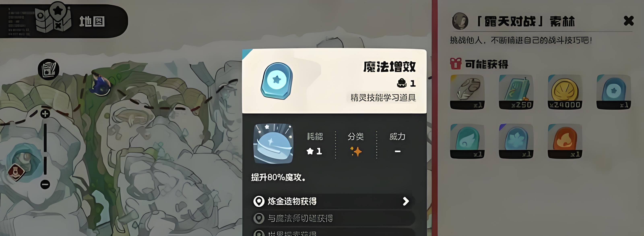Select the third partially visible source entry
The width and height of the screenshot is (644, 236).
333,232
